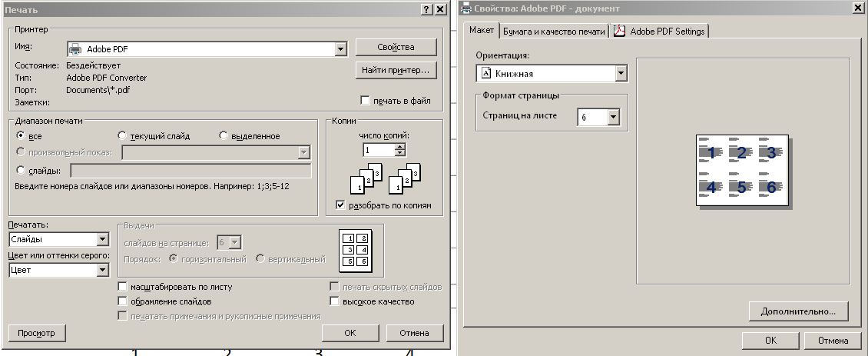Click the Adobe PDF icon on Settings tab
Viewport: 868px width, 356px height.
coord(619,32)
